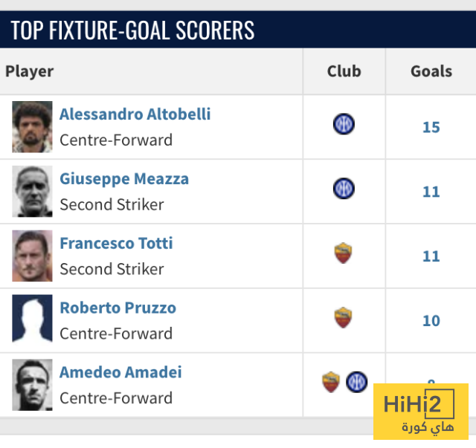Click Roberto Pruzzo's silhouette placeholder photo

[32, 321]
